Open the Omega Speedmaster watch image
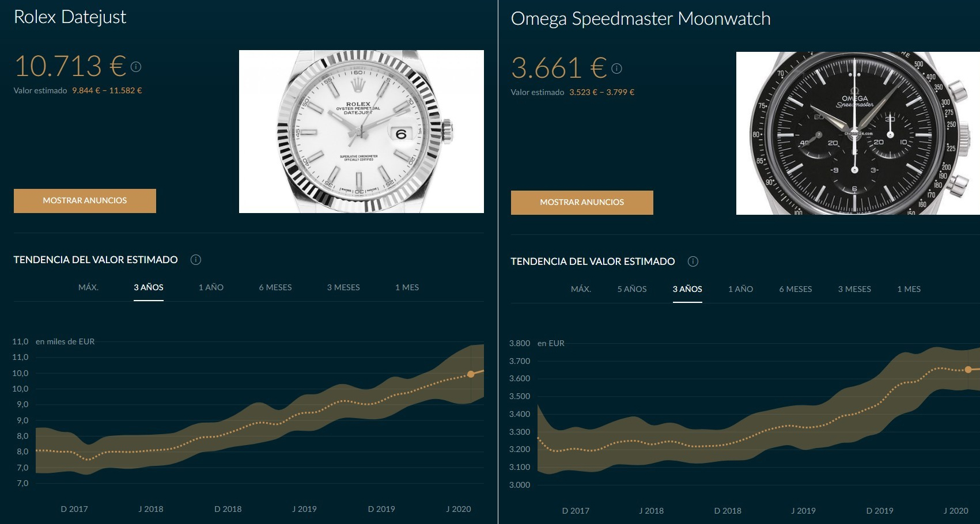The image size is (980, 524). [858, 134]
